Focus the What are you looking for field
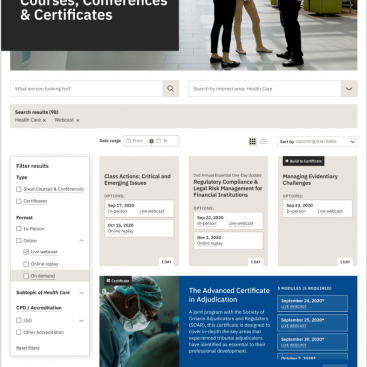Viewport: 367px width, 367px height. click(87, 89)
